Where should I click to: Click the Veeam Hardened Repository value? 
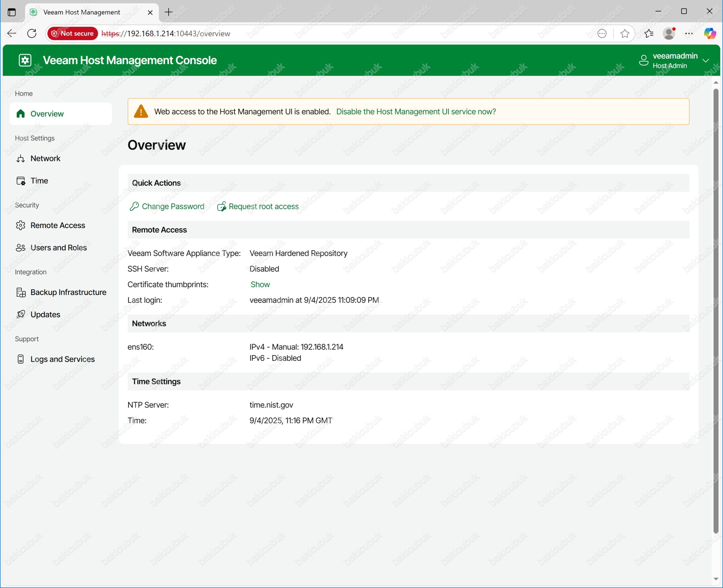pos(299,253)
